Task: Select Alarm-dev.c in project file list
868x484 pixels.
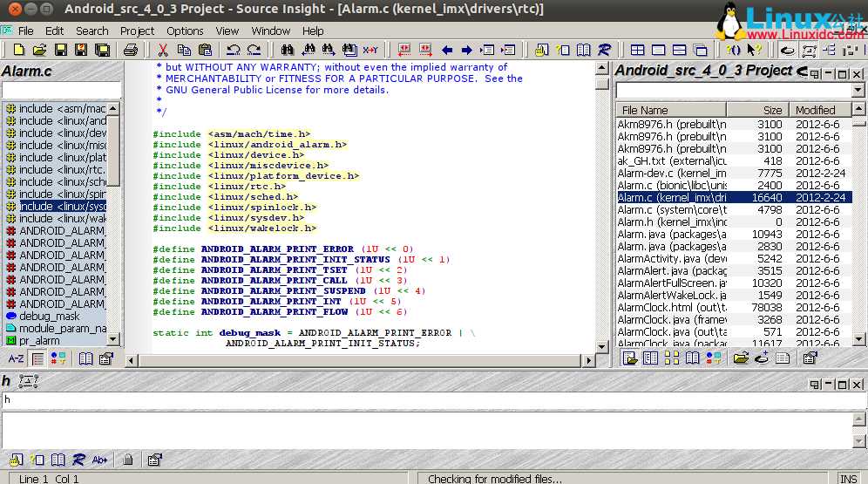Action: [734, 173]
